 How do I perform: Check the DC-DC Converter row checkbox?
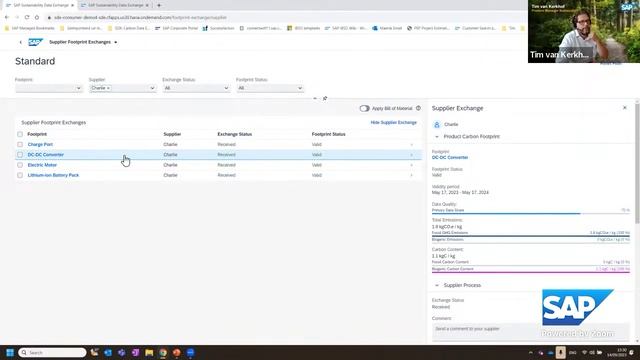pos(20,155)
